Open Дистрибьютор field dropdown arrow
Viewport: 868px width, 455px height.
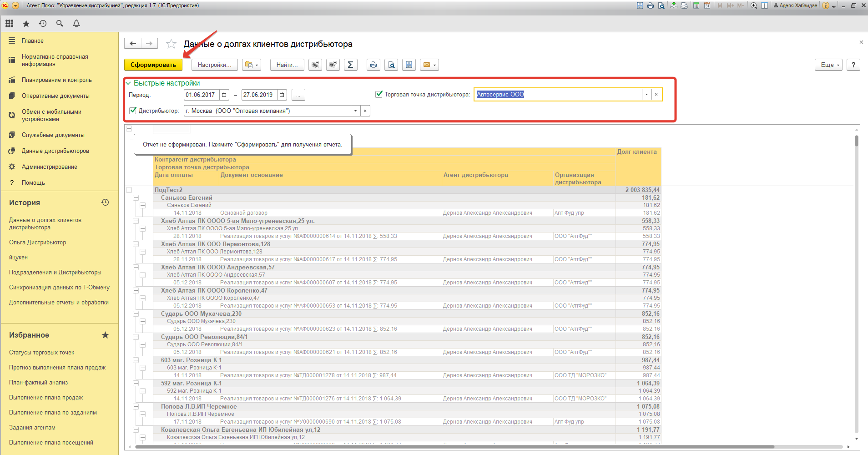(x=355, y=111)
